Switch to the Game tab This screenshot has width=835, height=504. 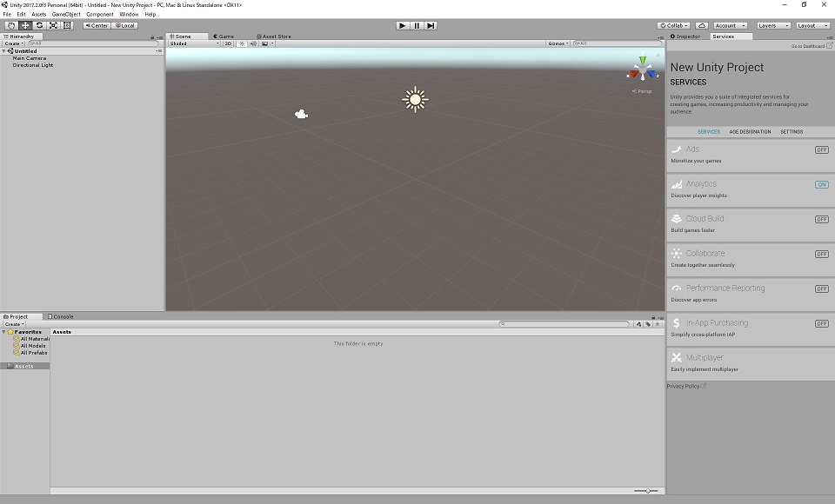[x=224, y=36]
